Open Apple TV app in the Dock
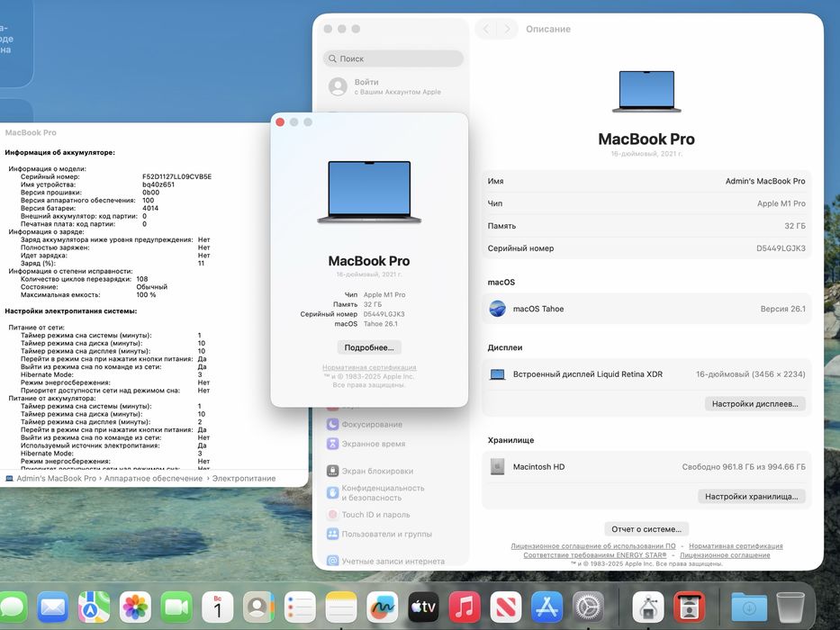 coord(423,607)
